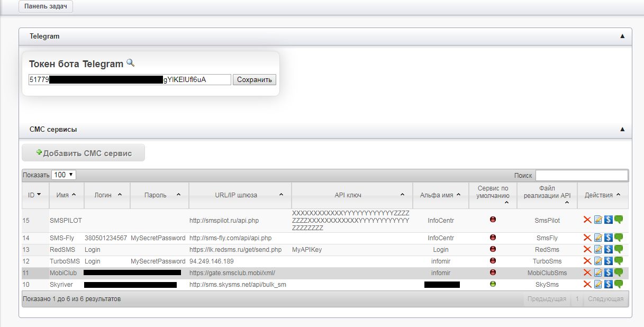Delete the MobiClub SMS service
Viewport: 644px width, 327px height.
587,272
